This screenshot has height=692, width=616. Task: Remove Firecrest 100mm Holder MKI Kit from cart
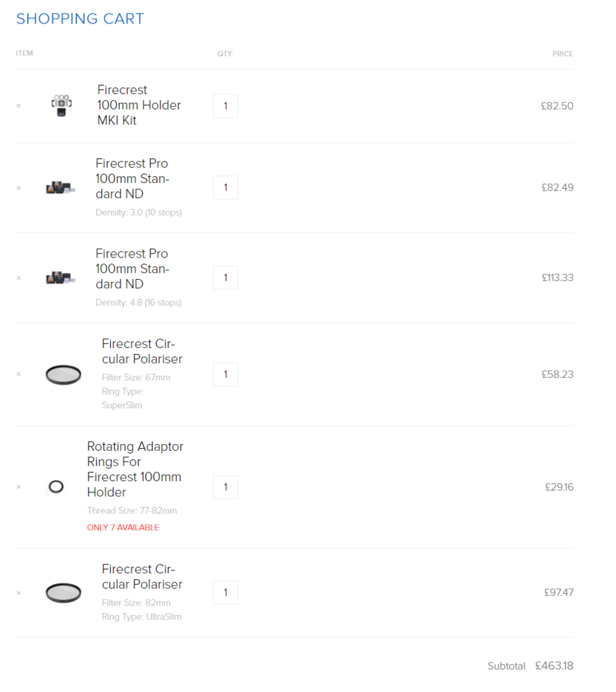point(19,106)
